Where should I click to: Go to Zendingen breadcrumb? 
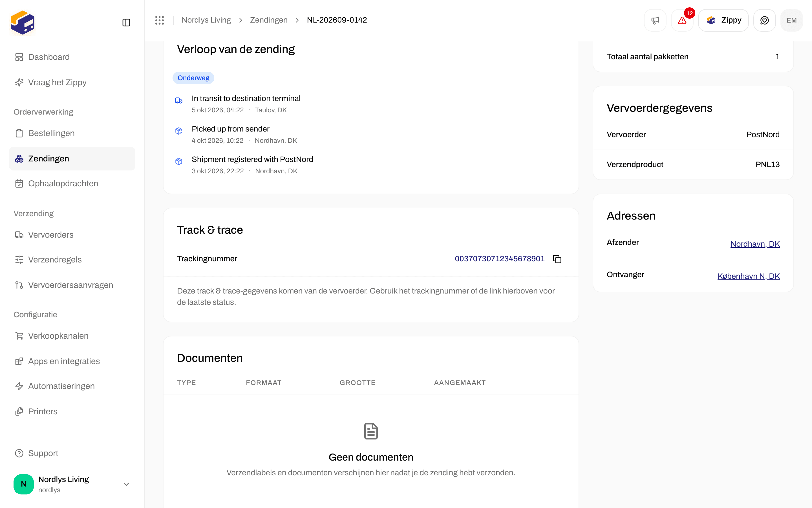pyautogui.click(x=269, y=20)
